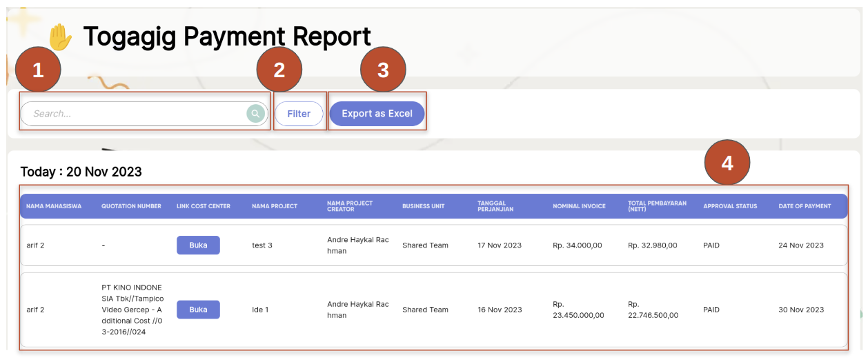
Task: Click the PT KINO INDONESIA quotation number cell
Action: 132,310
